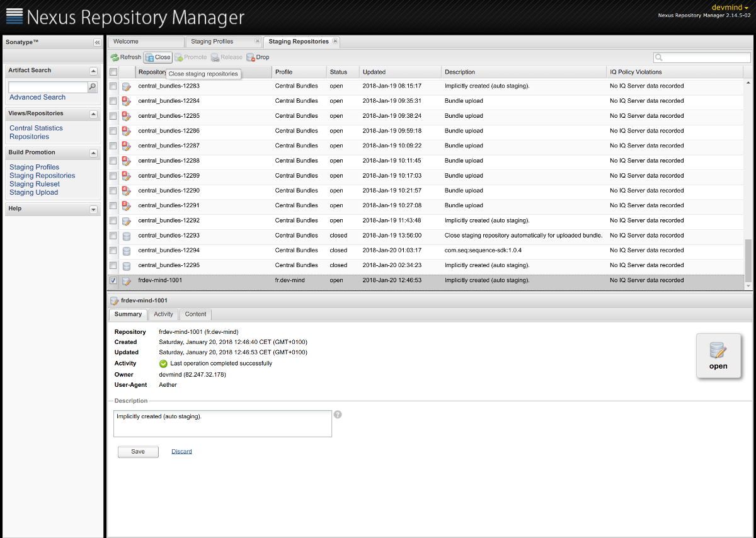Switch to the Staging Profiles tab
The image size is (756, 538).
(224, 42)
